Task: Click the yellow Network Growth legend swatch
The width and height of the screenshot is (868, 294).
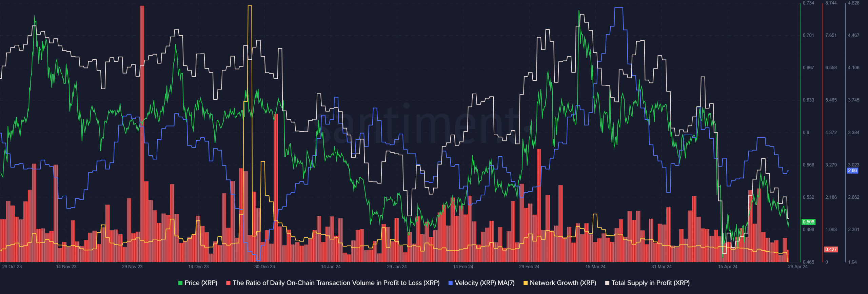Action: pos(526,283)
